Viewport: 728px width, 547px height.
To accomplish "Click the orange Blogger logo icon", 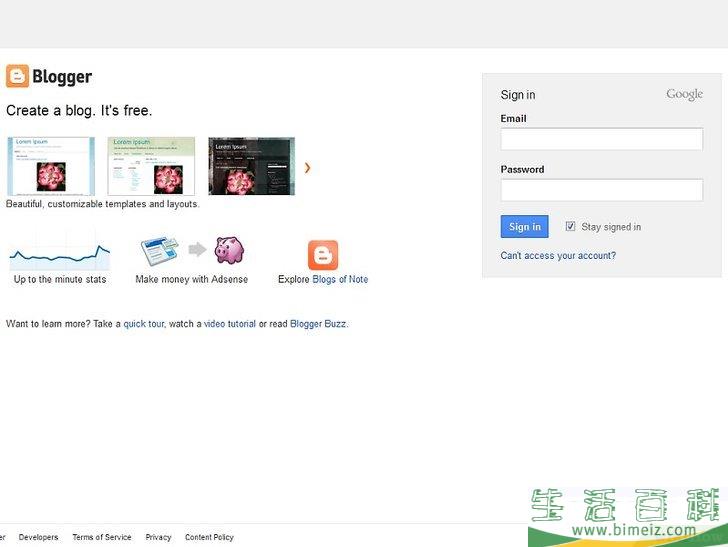I will pos(17,76).
